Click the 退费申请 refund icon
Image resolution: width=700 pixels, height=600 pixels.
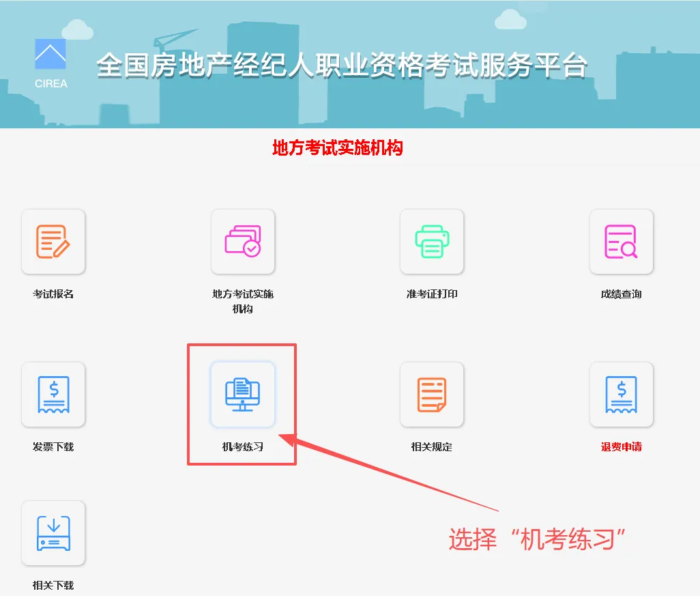pyautogui.click(x=621, y=394)
